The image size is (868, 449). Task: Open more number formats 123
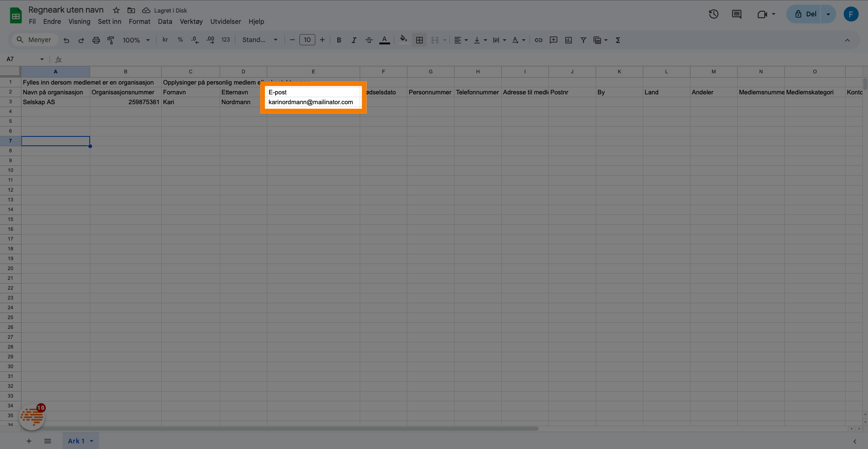[x=226, y=40]
